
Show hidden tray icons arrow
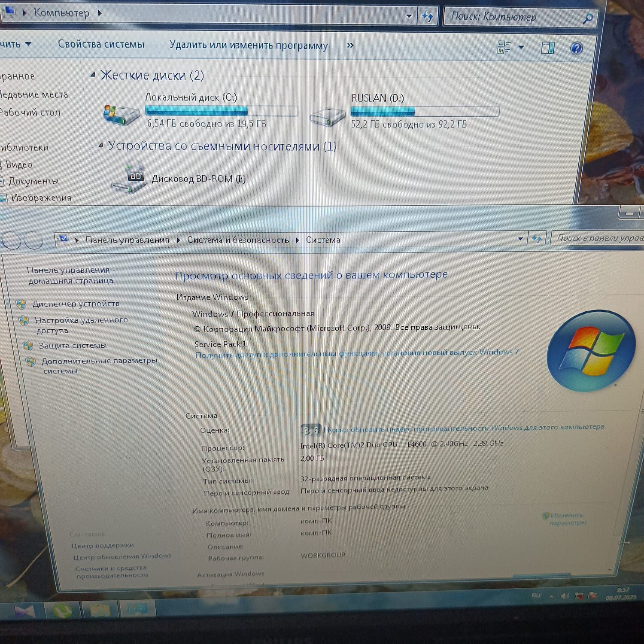(x=551, y=596)
